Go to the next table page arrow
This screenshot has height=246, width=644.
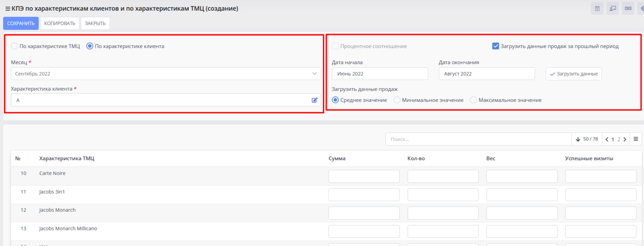pyautogui.click(x=625, y=139)
